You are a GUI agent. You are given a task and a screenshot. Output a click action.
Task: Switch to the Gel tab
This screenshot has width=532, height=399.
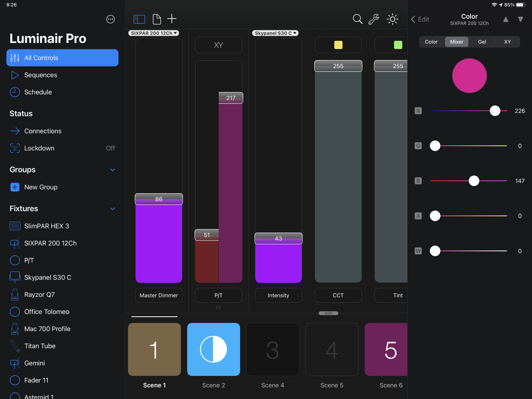482,42
